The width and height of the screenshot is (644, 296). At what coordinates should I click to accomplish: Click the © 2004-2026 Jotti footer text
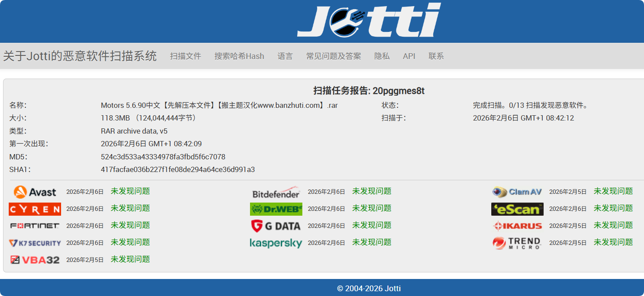click(369, 288)
